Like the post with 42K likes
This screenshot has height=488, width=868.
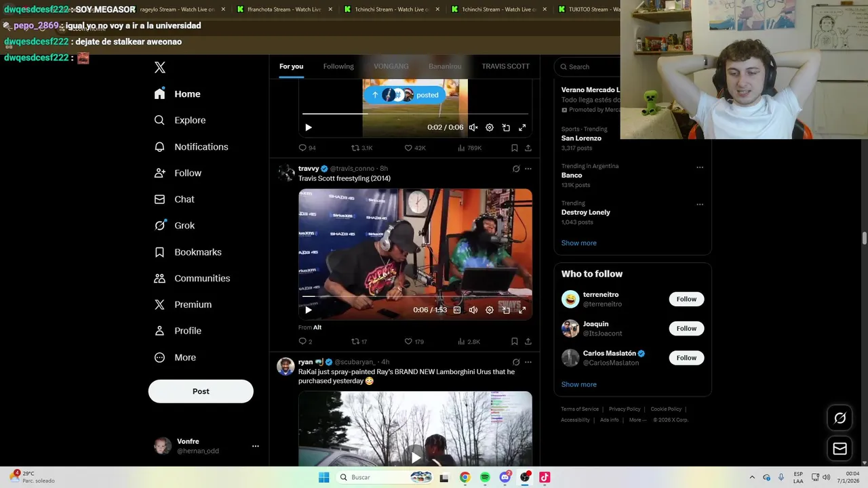(x=415, y=148)
